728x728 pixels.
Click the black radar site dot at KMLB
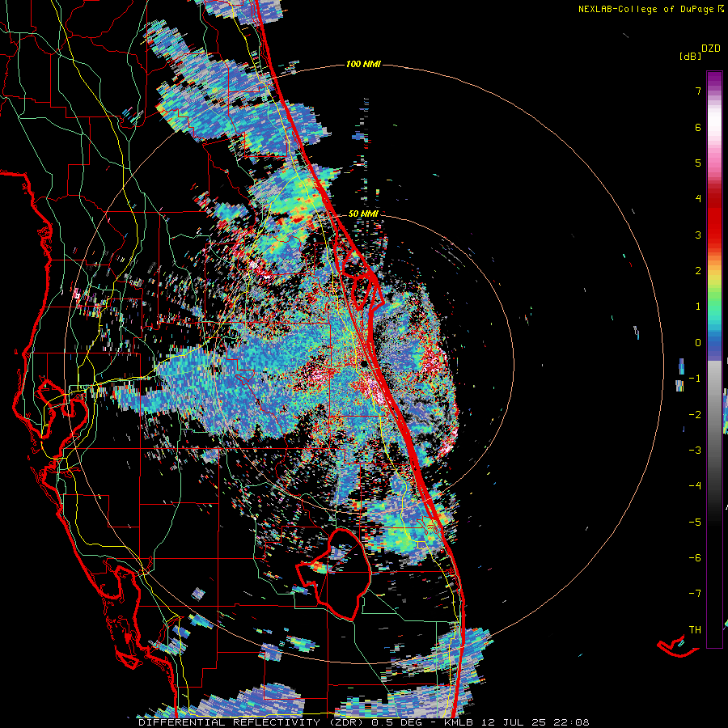[x=365, y=363]
